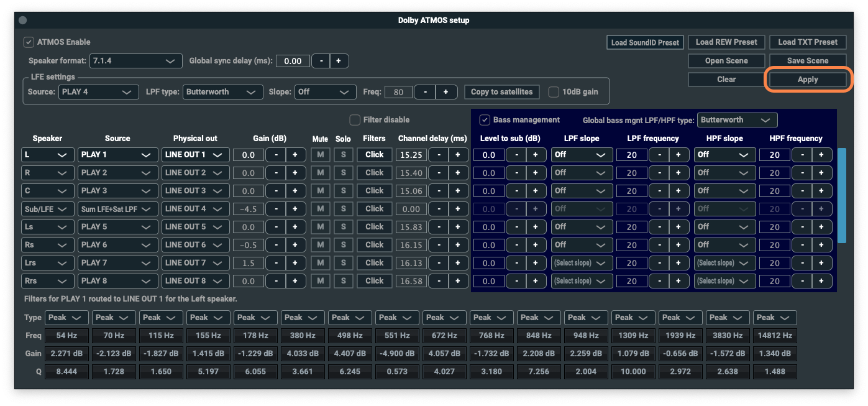Open LPF (Select slope) dropdown for Lrs row
The width and height of the screenshot is (868, 406).
[582, 263]
